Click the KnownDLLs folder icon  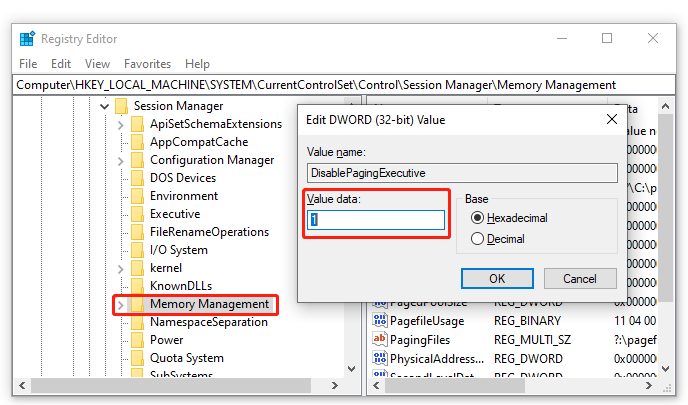point(137,286)
